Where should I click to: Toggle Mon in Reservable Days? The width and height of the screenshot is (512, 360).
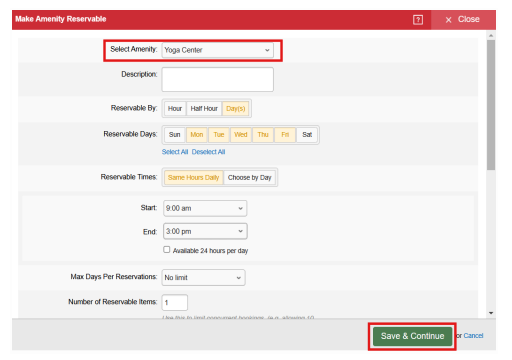tap(197, 135)
